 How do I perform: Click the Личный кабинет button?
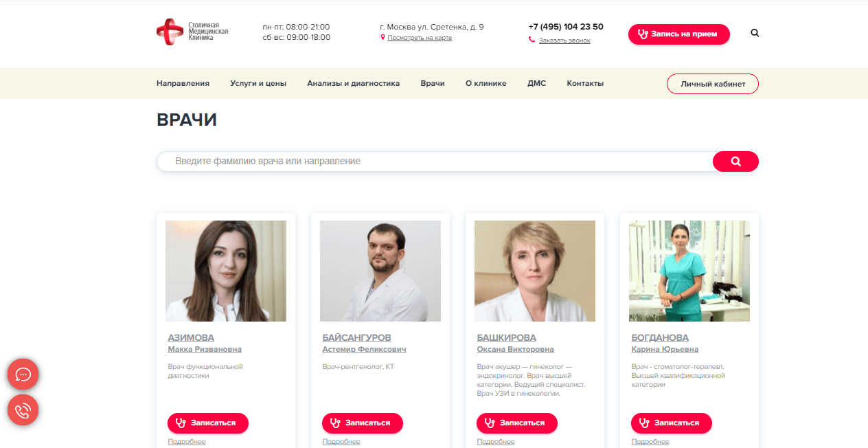[712, 84]
